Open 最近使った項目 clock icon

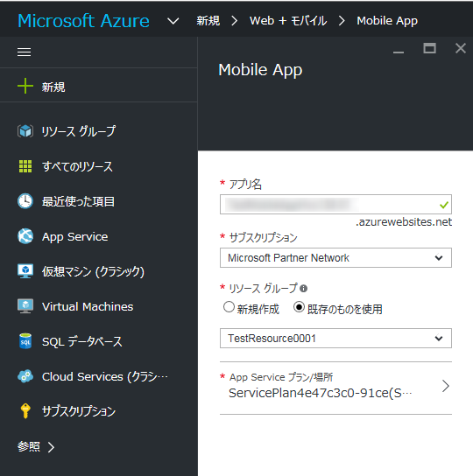(x=25, y=201)
